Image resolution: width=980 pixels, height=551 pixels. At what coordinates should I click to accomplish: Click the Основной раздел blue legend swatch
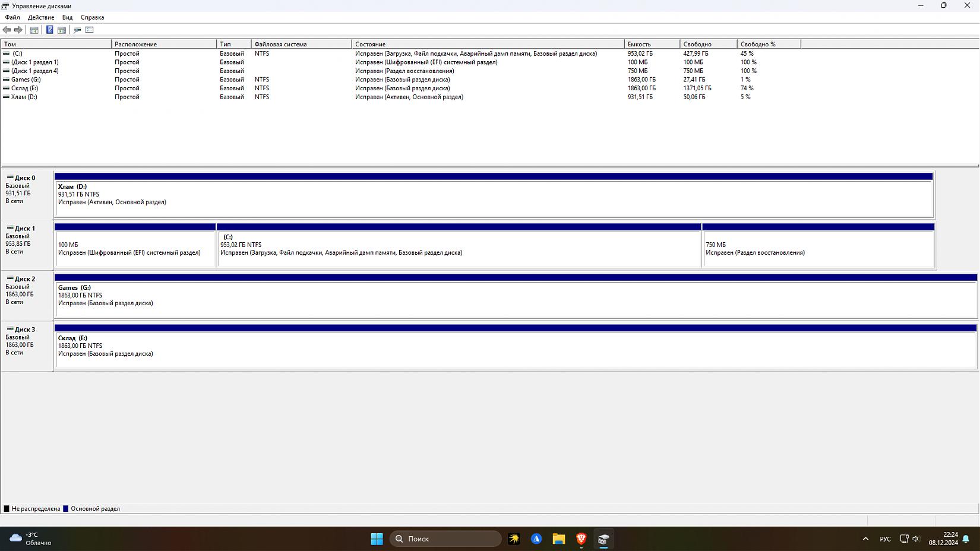click(x=66, y=508)
